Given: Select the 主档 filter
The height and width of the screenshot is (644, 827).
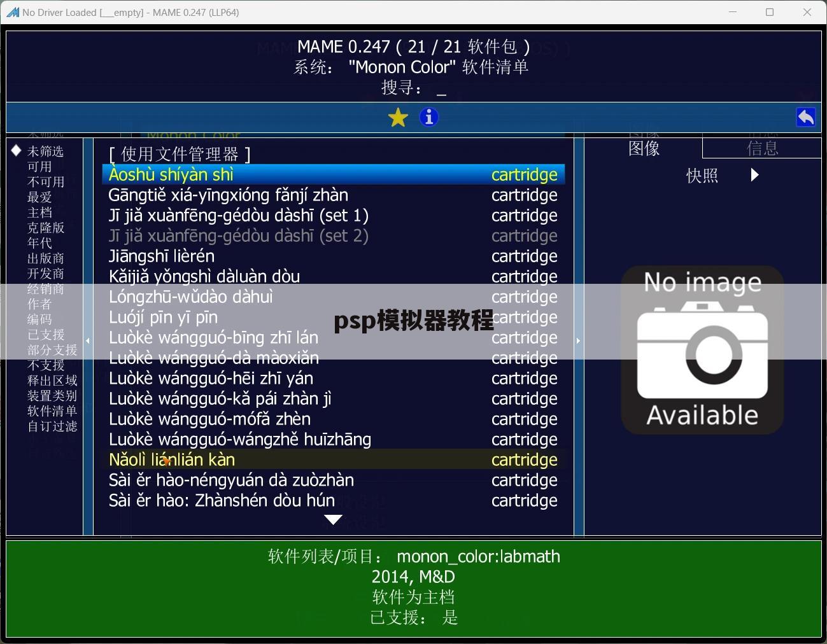Looking at the screenshot, I should tap(39, 213).
